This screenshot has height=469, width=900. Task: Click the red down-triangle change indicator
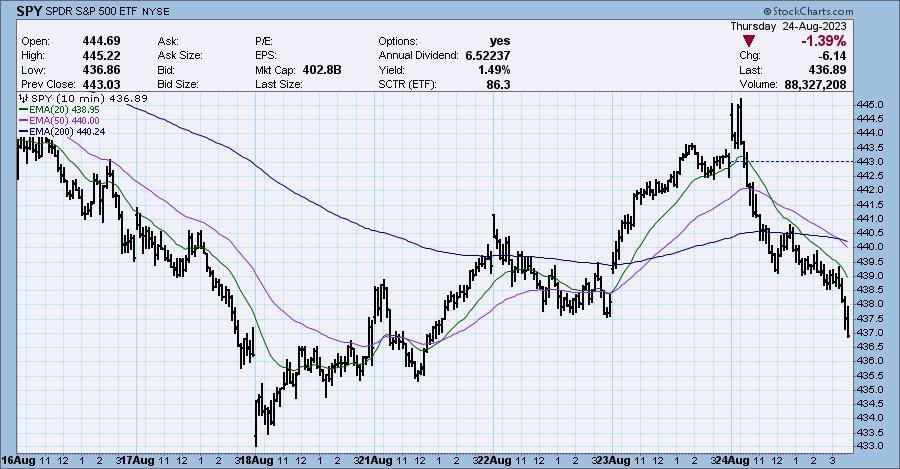click(x=749, y=41)
